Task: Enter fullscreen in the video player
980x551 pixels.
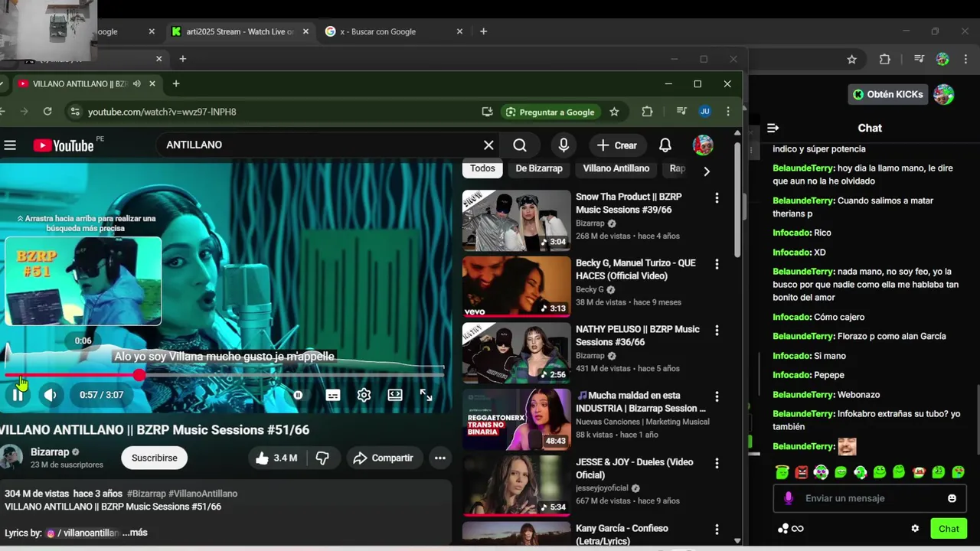Action: click(426, 395)
